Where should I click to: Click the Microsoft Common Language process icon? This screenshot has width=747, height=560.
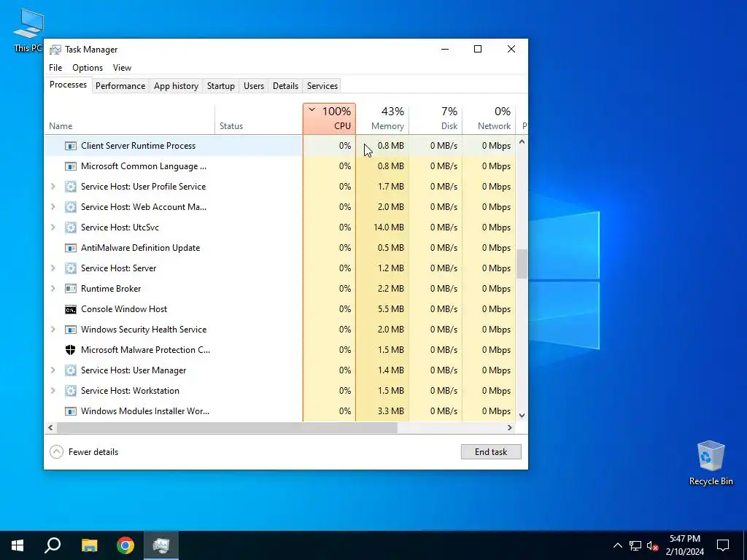pyautogui.click(x=71, y=166)
